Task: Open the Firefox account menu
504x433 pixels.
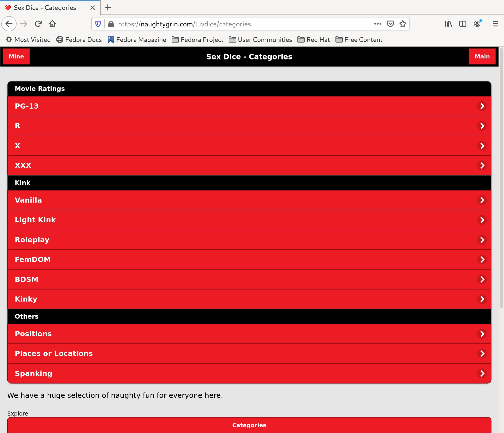Action: [477, 24]
